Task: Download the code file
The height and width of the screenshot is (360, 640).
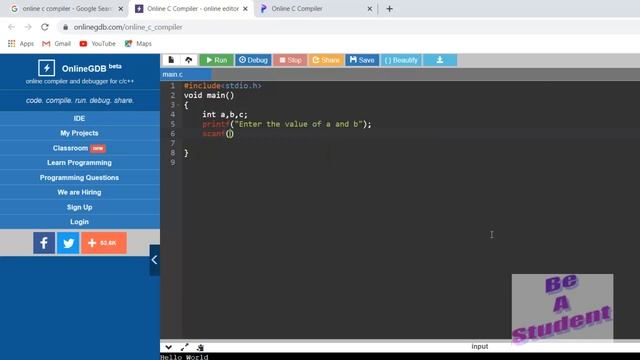Action: 440,60
